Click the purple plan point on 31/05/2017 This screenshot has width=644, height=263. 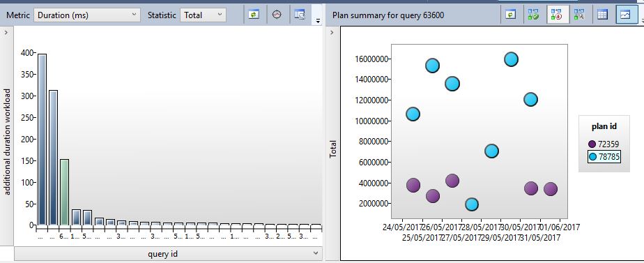pyautogui.click(x=531, y=188)
